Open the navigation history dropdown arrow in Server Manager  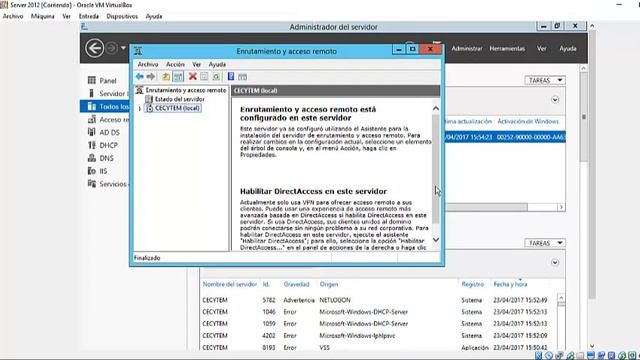[123, 48]
